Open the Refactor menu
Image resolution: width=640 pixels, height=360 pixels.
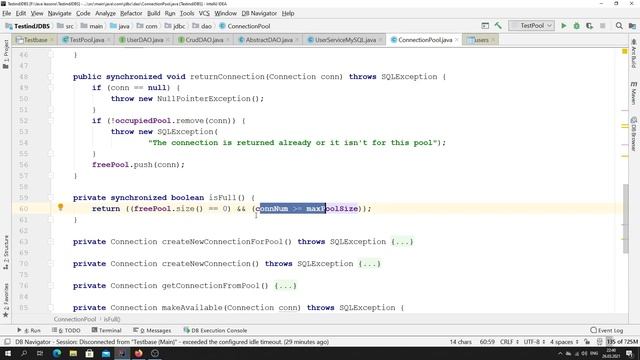(131, 13)
